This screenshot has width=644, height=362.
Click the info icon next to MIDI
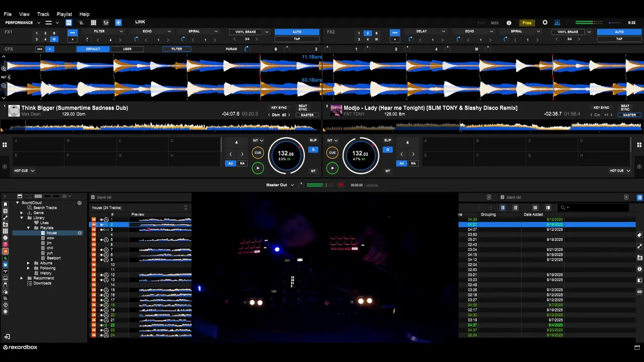509,23
